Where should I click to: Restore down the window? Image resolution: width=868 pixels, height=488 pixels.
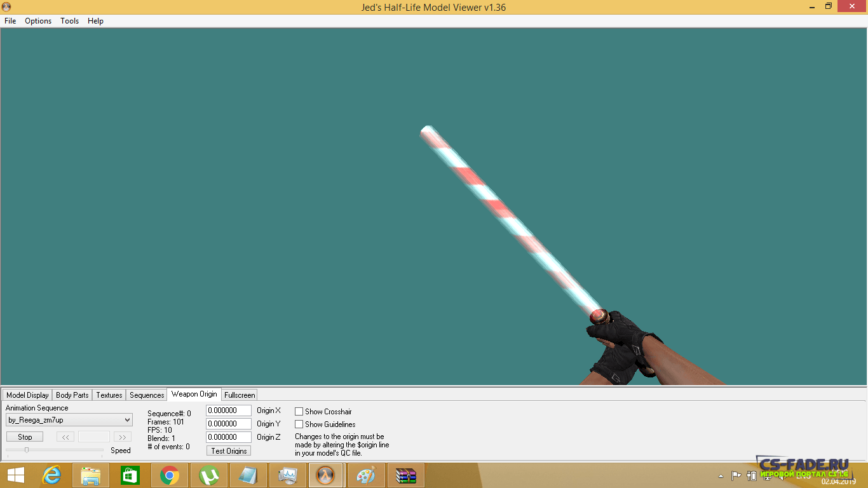tap(829, 6)
